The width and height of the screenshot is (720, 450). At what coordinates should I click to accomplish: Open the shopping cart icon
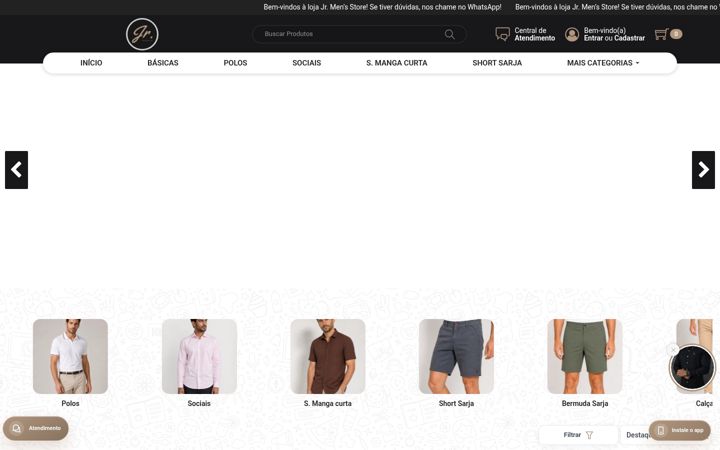(x=661, y=34)
